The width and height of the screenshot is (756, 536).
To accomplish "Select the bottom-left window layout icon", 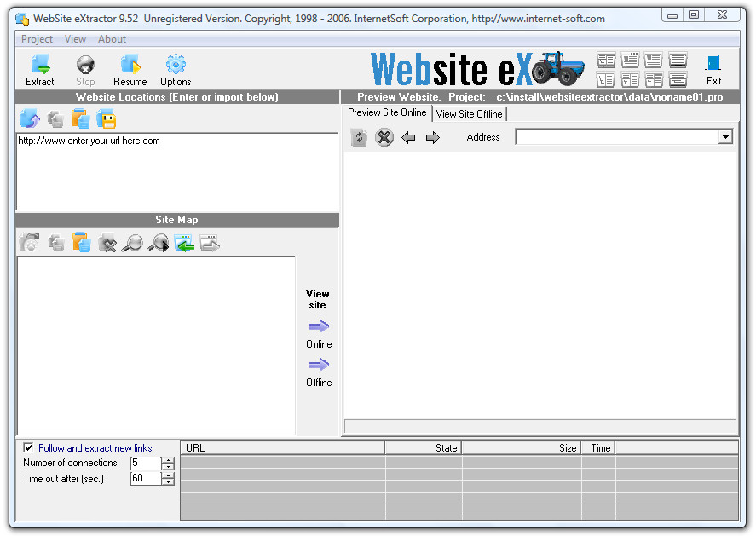I will pos(606,79).
